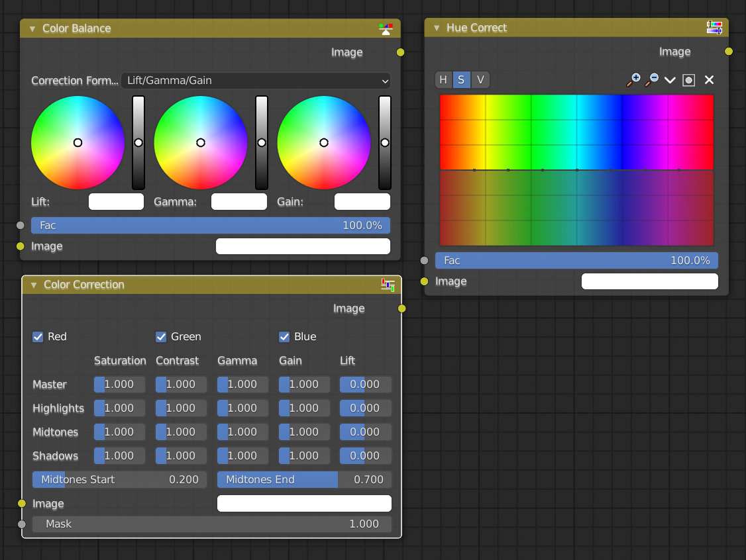Viewport: 746px width, 560px height.
Task: Click the Color Correction node type icon
Action: pos(388,285)
